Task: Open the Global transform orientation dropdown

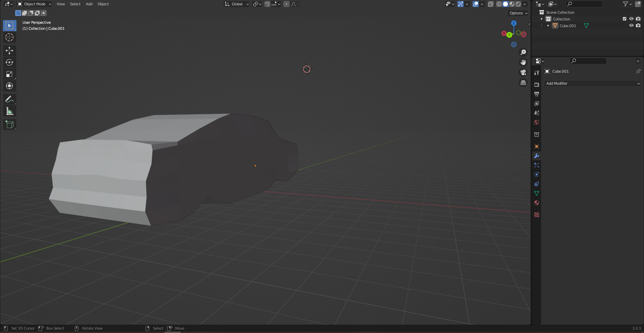Action: (237, 4)
